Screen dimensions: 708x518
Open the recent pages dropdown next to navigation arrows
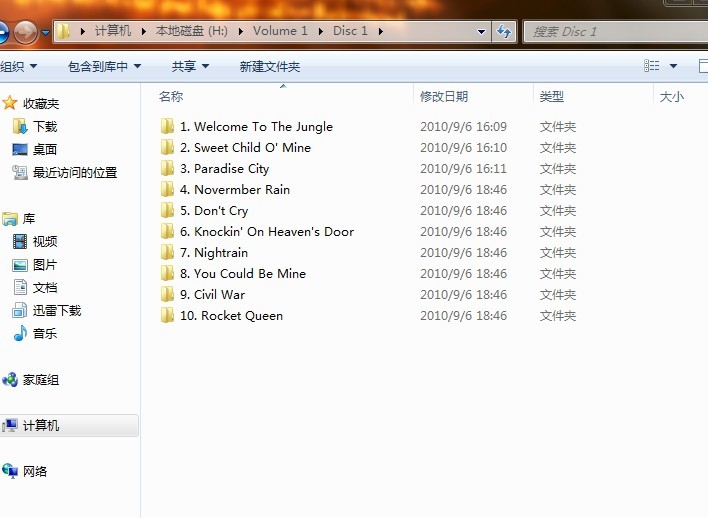(x=45, y=33)
